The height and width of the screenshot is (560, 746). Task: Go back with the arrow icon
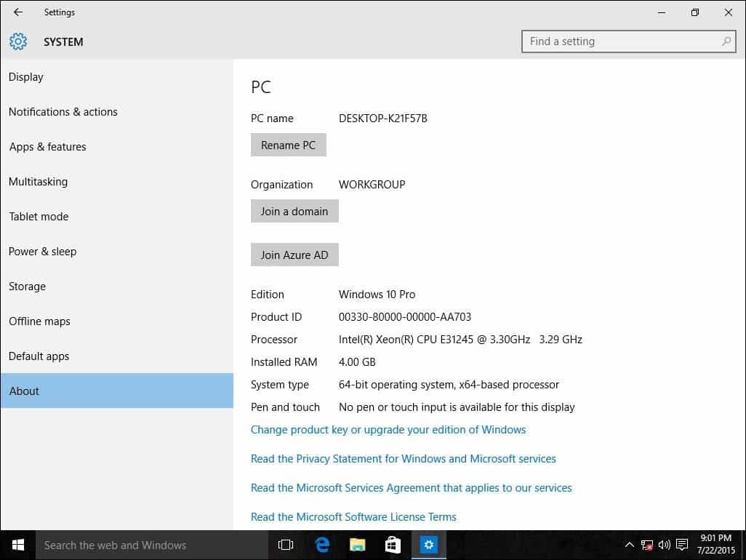coord(18,12)
